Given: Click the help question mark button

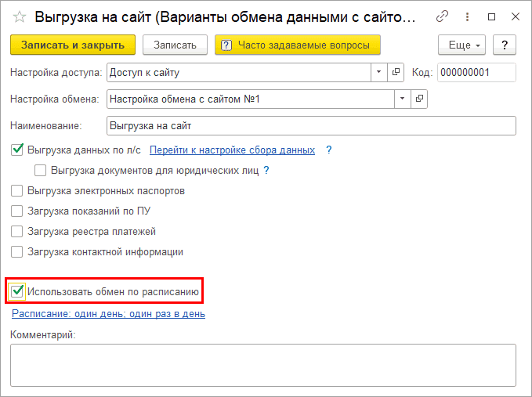Looking at the screenshot, I should 505,45.
